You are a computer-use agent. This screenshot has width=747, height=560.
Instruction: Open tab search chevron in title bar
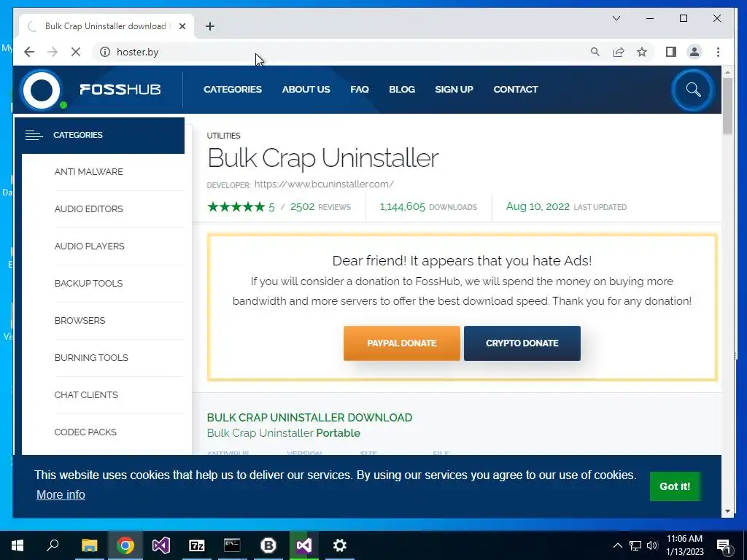pos(616,18)
